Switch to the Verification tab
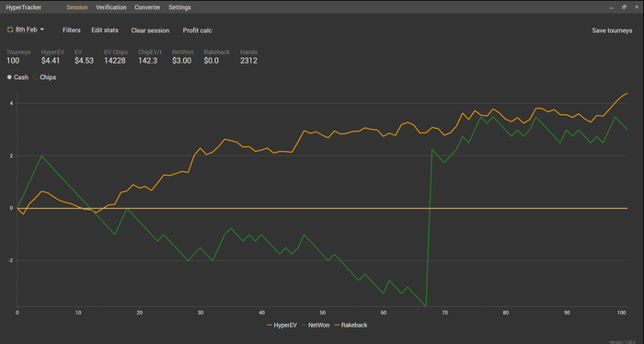 pyautogui.click(x=111, y=7)
